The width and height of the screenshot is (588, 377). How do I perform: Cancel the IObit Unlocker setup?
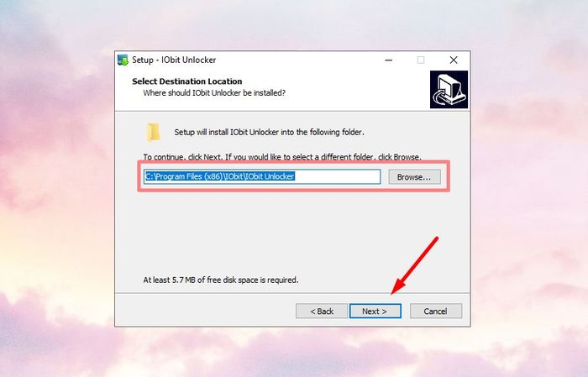tap(435, 311)
